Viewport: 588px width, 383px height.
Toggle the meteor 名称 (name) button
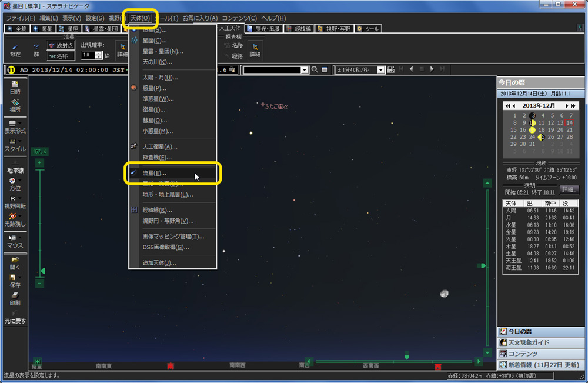click(62, 56)
